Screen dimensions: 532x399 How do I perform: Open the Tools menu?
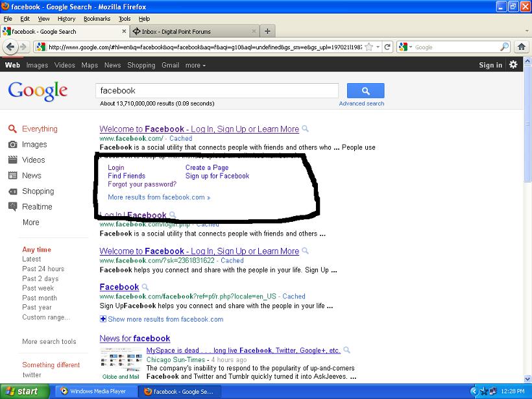[x=125, y=19]
